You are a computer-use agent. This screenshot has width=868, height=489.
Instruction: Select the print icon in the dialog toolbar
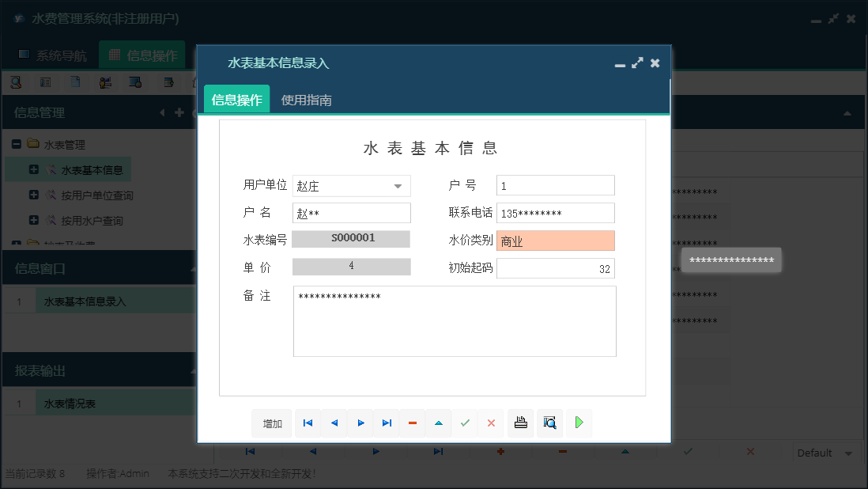click(520, 423)
